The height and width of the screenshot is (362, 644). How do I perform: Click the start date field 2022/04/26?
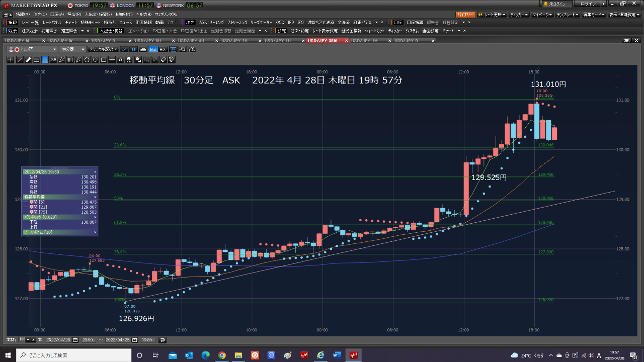click(59, 340)
